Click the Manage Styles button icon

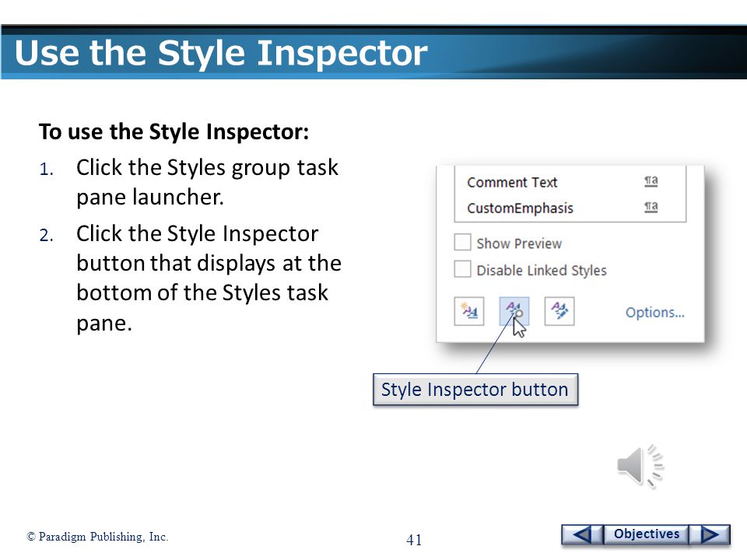(559, 311)
